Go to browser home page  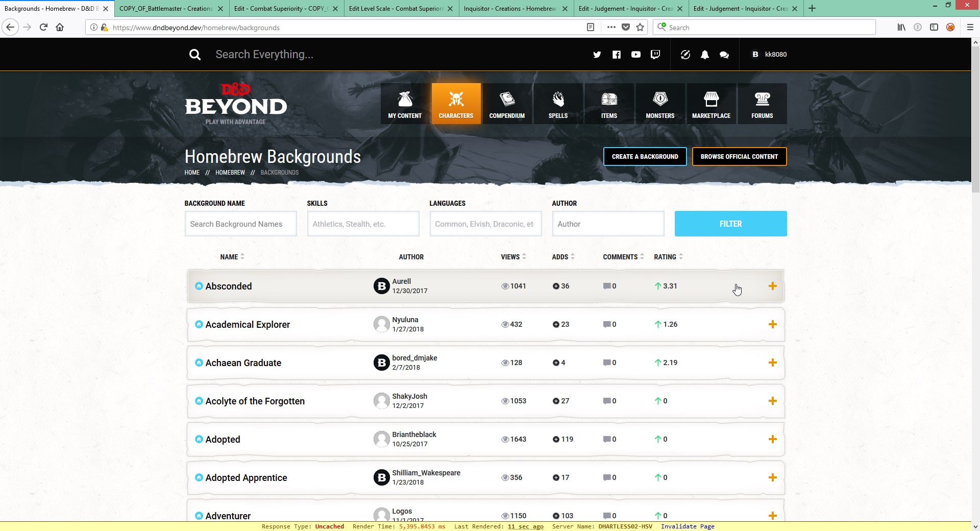pos(60,28)
